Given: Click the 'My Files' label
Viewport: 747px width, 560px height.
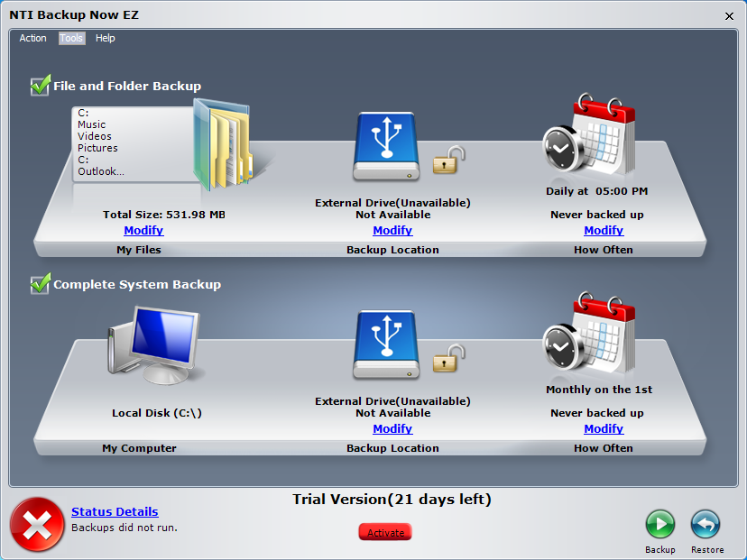Looking at the screenshot, I should click(139, 250).
